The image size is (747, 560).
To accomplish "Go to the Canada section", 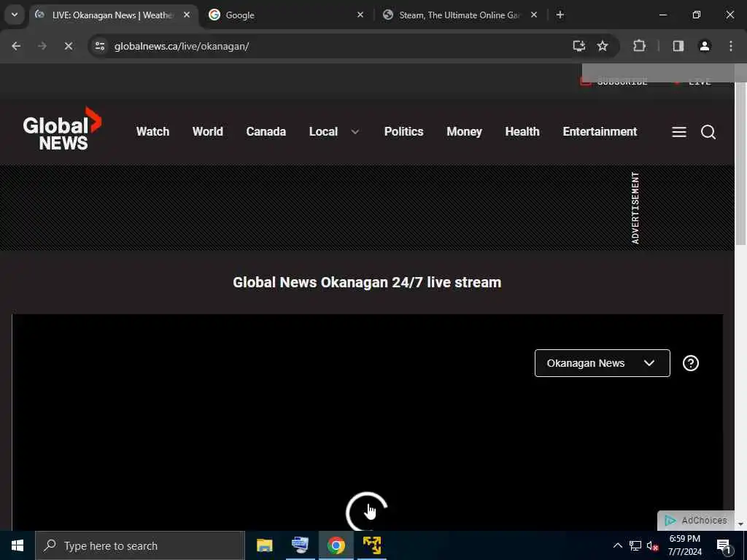I will click(x=266, y=131).
